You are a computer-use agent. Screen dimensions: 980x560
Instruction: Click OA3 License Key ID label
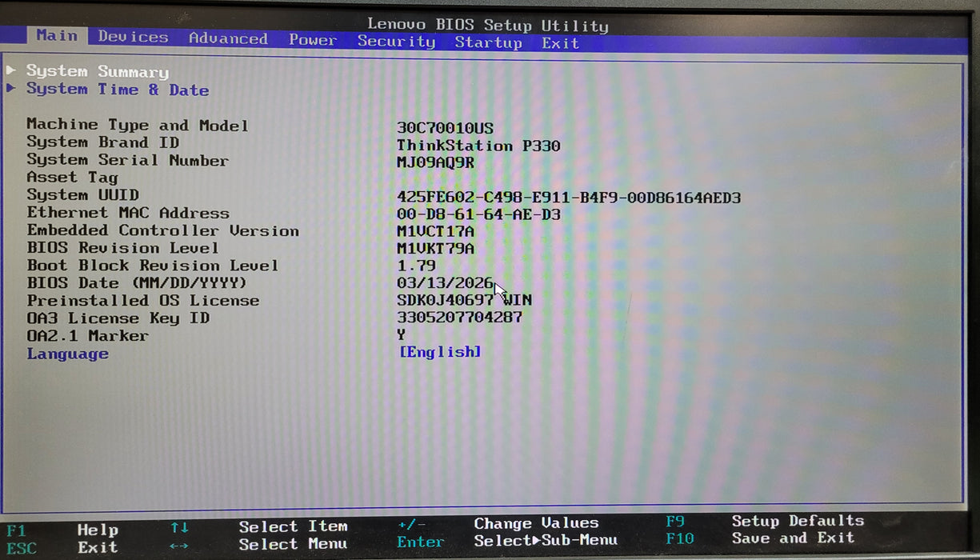pos(118,318)
